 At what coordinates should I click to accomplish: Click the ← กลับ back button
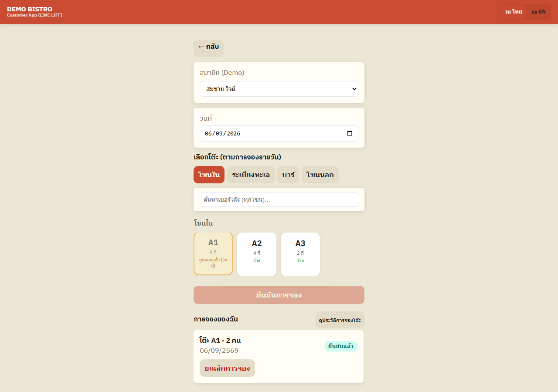click(x=208, y=48)
